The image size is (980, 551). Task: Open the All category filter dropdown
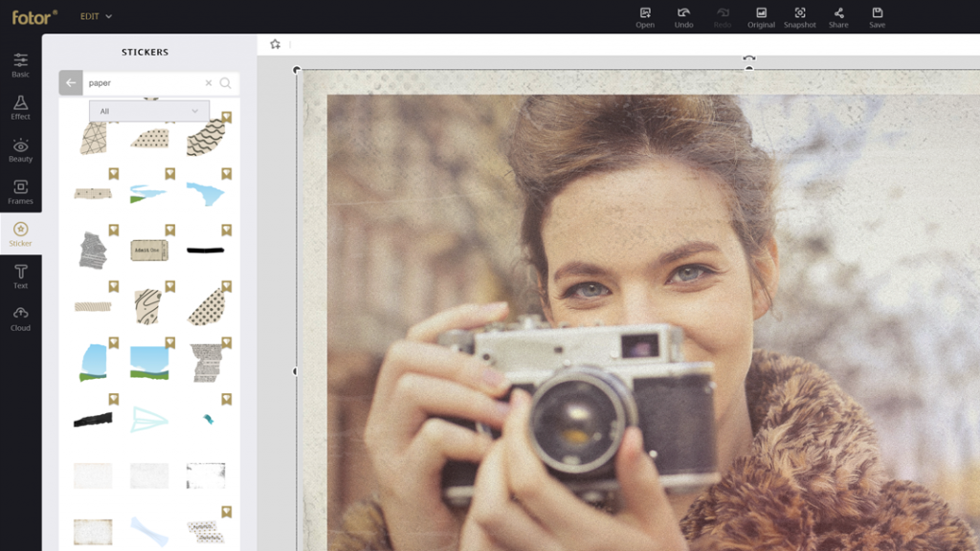pyautogui.click(x=149, y=111)
